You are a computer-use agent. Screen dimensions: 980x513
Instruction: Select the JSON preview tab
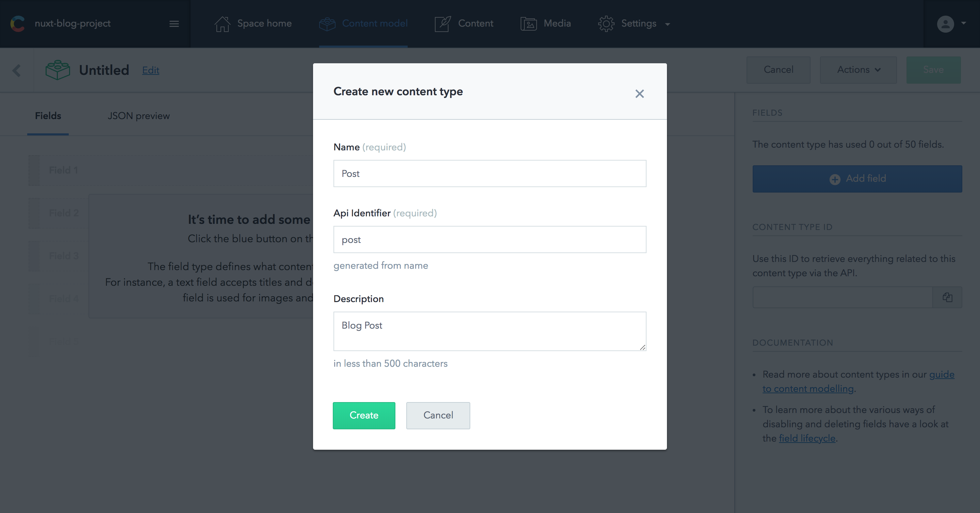tap(138, 116)
